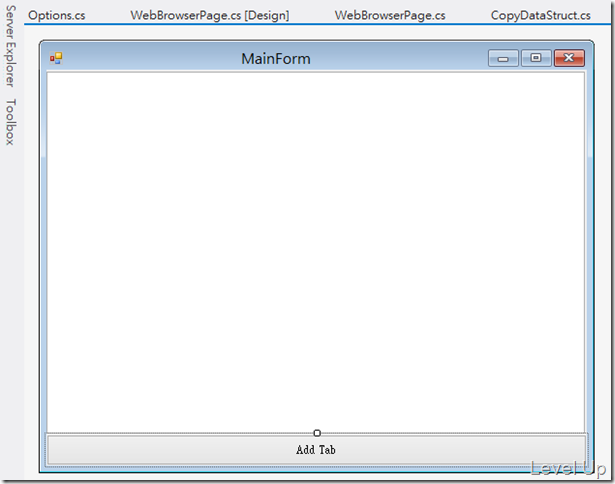Click the resize handle above Add Tab
The image size is (615, 484).
click(x=317, y=433)
